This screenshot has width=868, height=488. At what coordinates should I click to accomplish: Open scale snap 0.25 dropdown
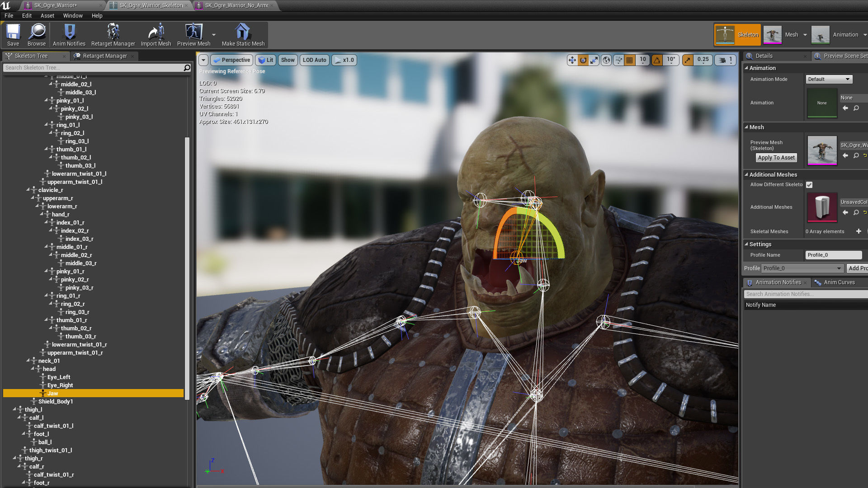click(x=703, y=60)
